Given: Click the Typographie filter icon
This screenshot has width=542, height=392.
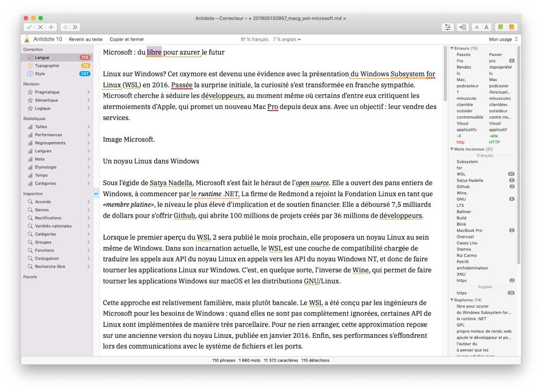Looking at the screenshot, I should tap(30, 66).
